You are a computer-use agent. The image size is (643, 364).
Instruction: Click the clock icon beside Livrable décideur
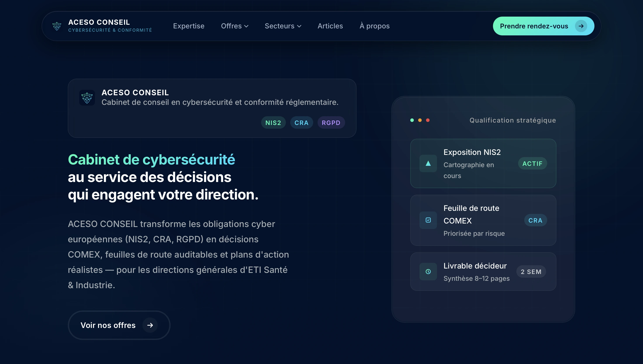[x=428, y=272]
